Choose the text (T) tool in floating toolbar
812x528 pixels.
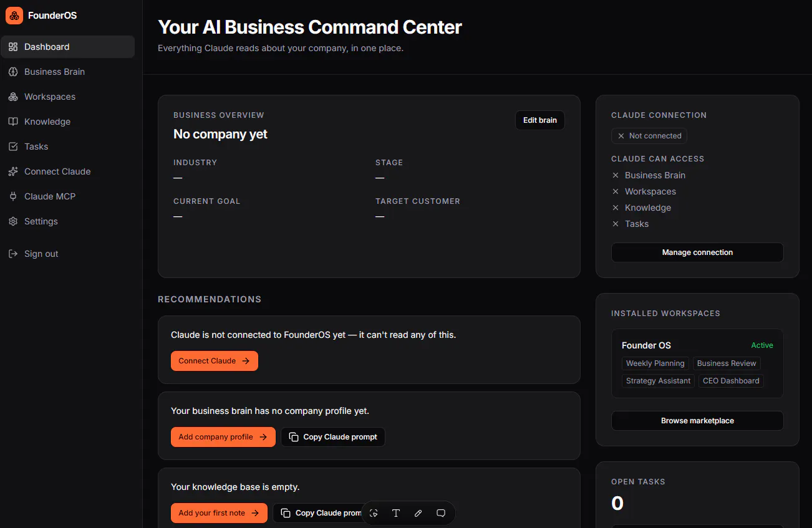coord(396,513)
